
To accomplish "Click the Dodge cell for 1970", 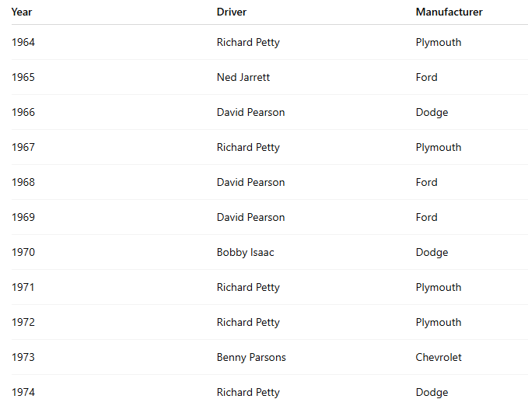I will click(x=432, y=253).
